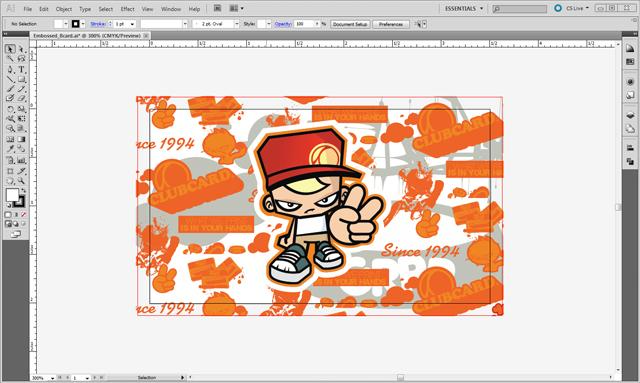Select the Rectangle shape tool

tap(22, 79)
